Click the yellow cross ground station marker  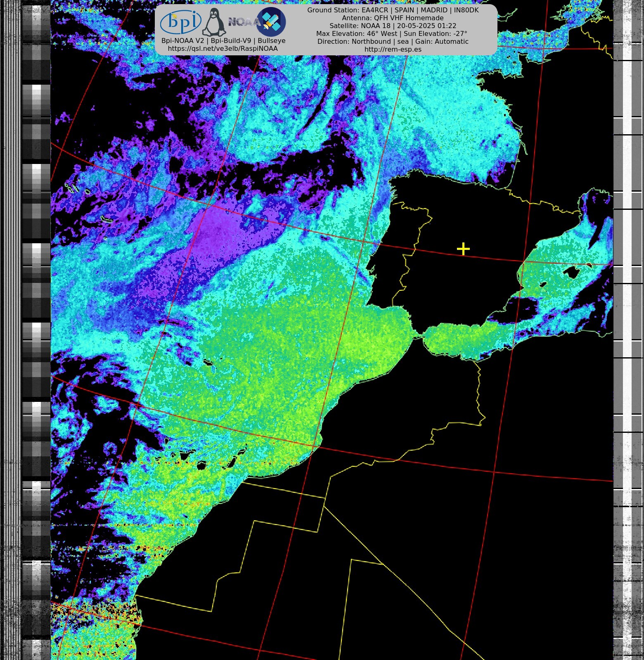[x=464, y=249]
